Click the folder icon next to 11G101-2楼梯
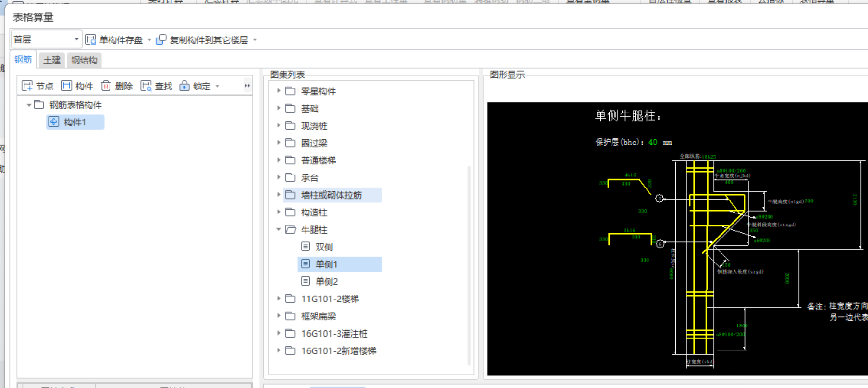Viewport: 868px width, 388px height. [x=291, y=299]
